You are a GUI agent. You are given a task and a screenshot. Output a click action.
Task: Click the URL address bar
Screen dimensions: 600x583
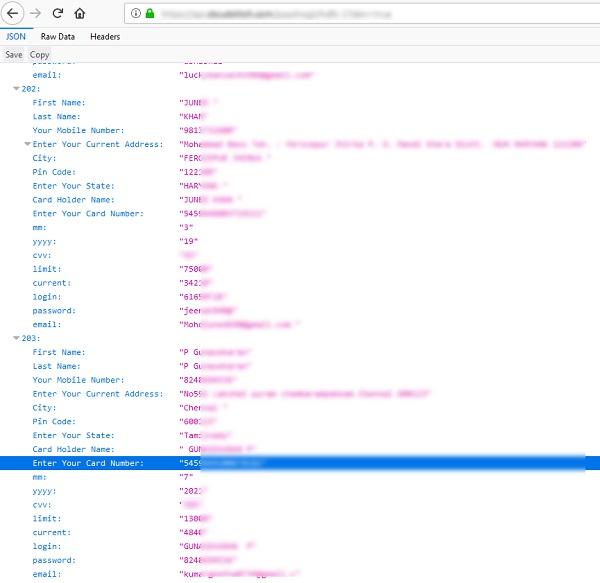pos(362,14)
